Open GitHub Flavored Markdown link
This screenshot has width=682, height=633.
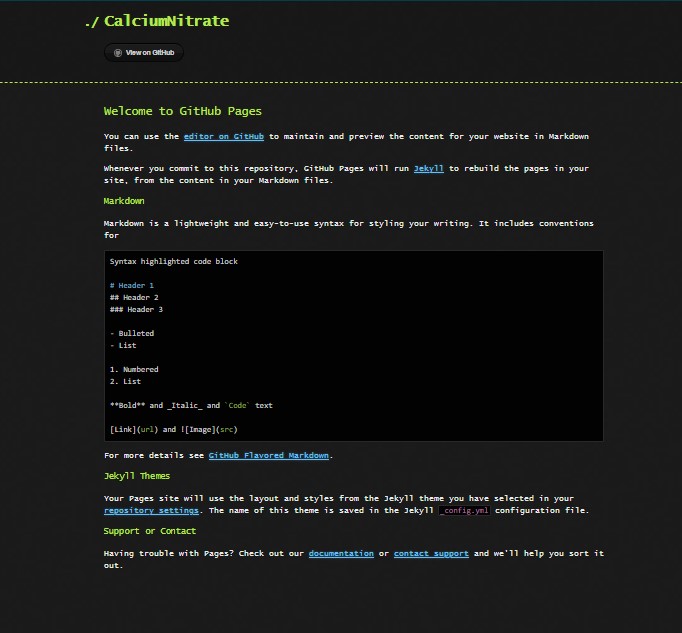tap(269, 455)
